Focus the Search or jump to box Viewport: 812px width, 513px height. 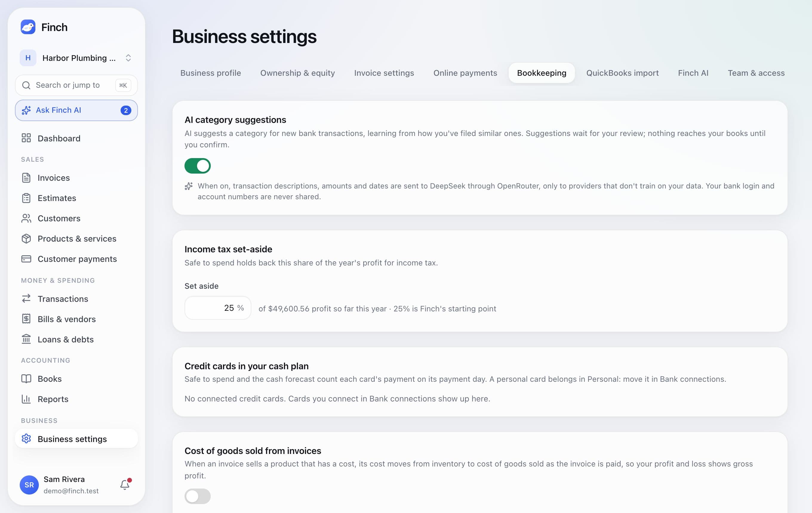tap(76, 85)
